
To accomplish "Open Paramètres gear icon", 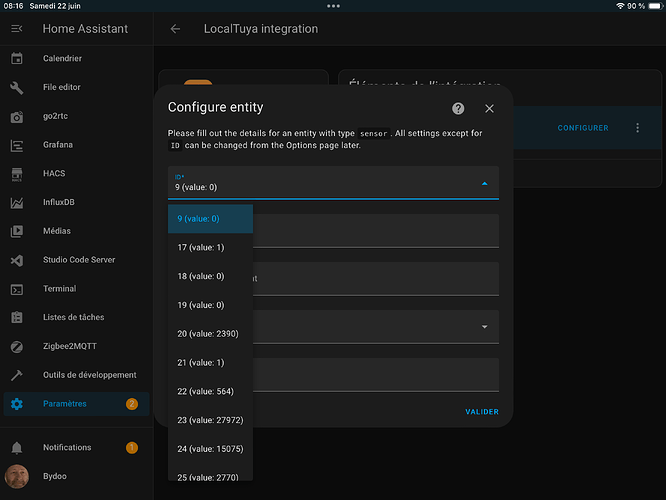I will [17, 404].
